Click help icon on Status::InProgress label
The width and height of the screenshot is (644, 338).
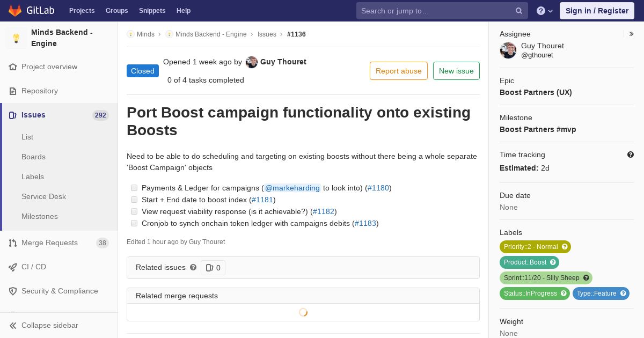(563, 293)
